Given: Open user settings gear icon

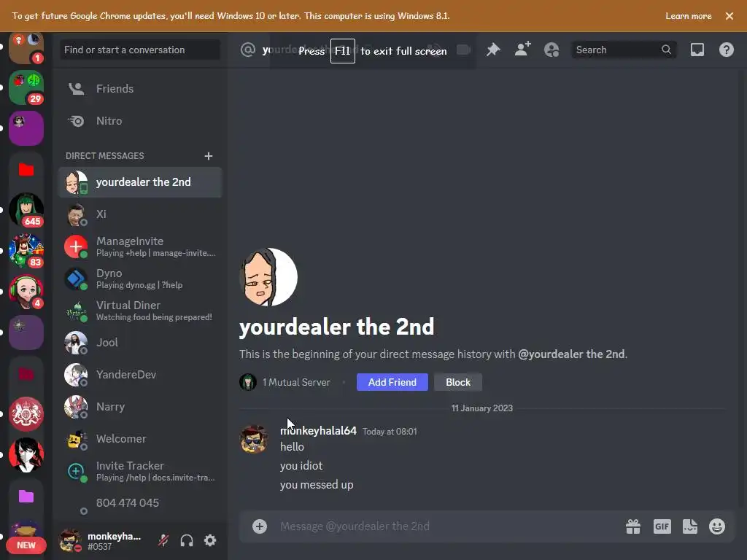Looking at the screenshot, I should click(x=210, y=540).
